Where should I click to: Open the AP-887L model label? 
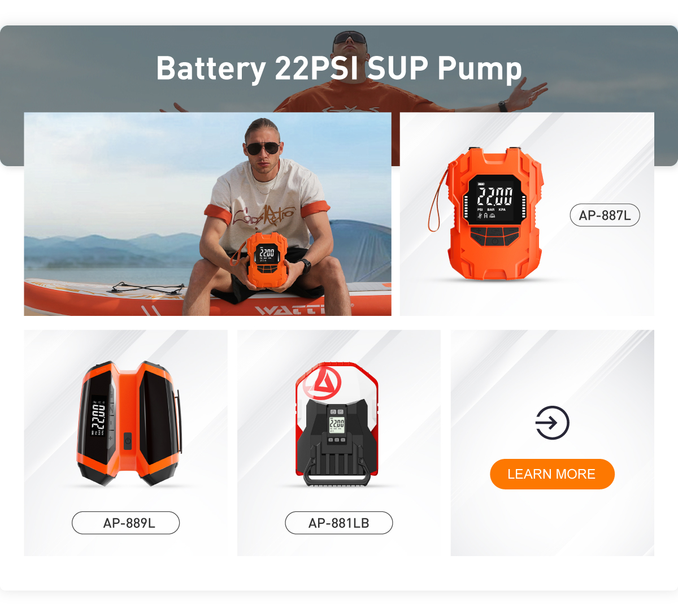[605, 215]
